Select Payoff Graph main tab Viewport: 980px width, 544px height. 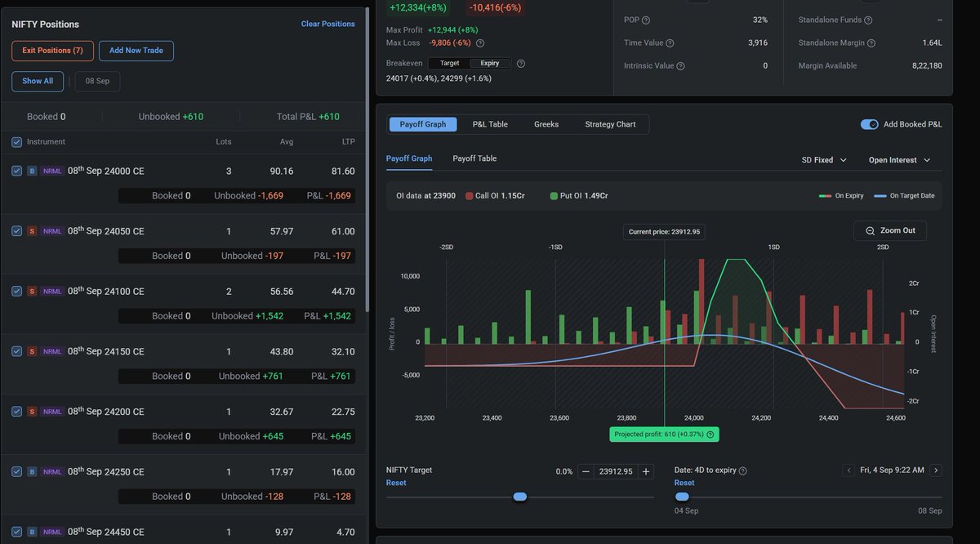coord(423,124)
